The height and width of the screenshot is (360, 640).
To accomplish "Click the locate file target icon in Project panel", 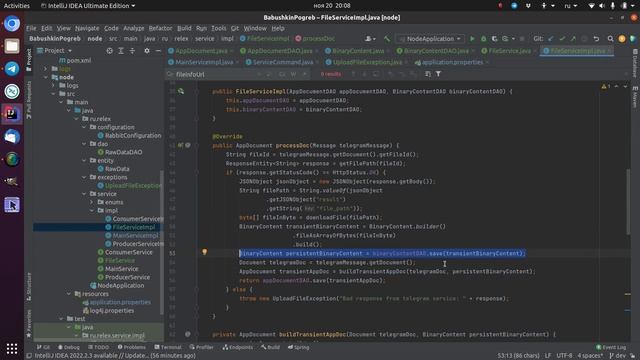I will (x=109, y=51).
